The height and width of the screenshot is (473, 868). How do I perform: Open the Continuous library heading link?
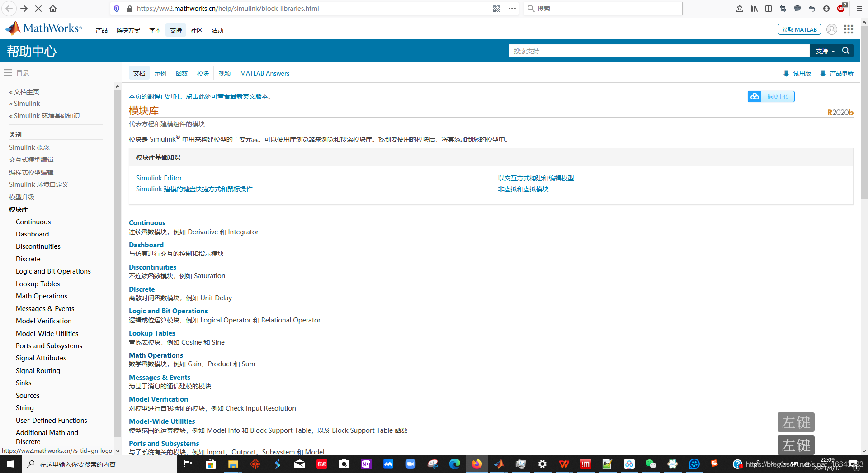(147, 223)
